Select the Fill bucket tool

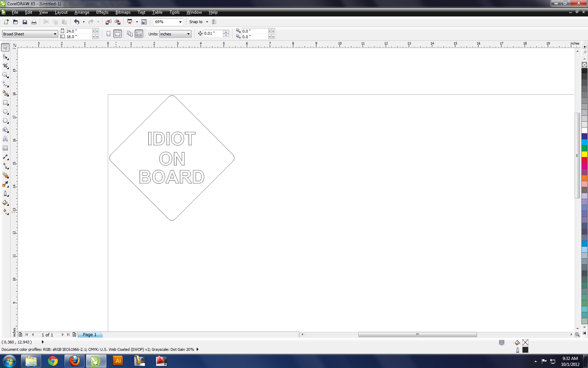pos(5,203)
